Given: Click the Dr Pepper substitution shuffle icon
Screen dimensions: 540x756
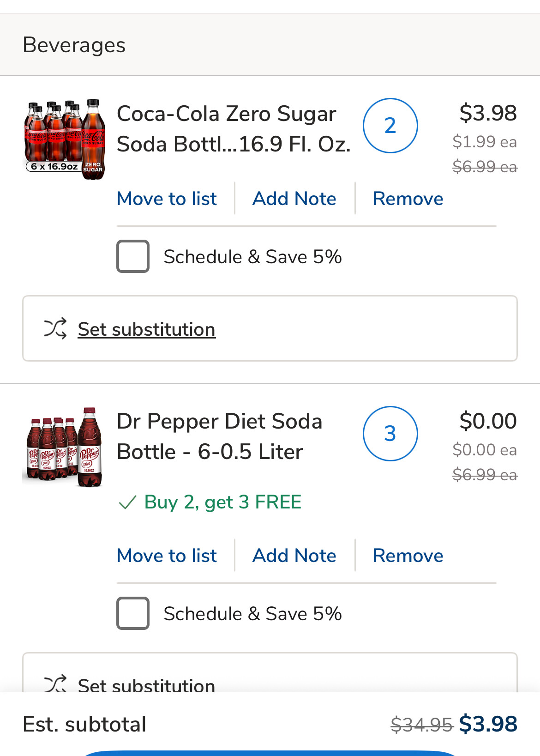Looking at the screenshot, I should (55, 684).
